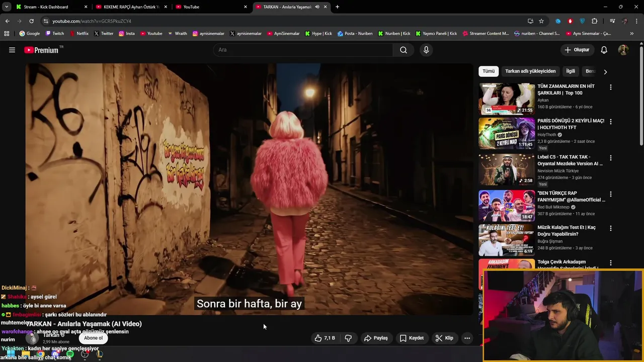Open Chrome from the taskbar

pyautogui.click(x=40, y=354)
